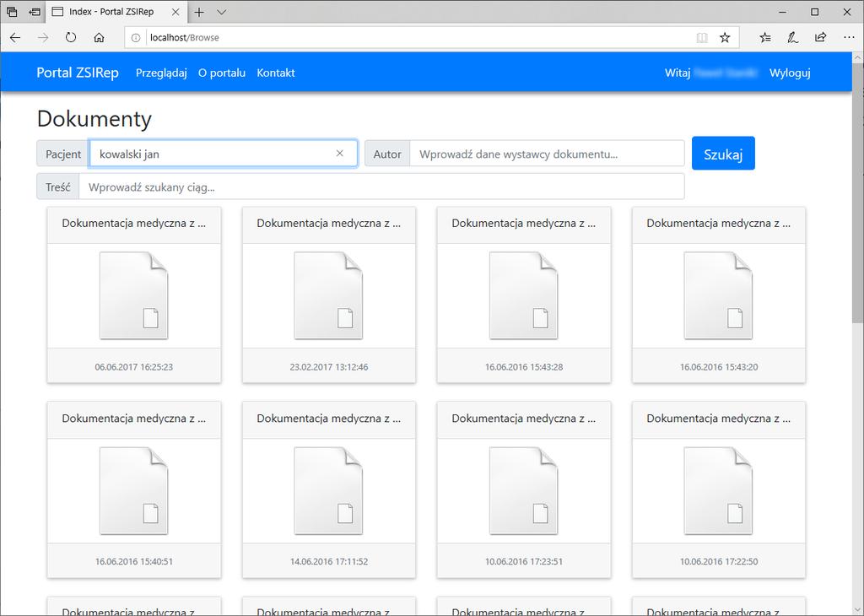Open document dated 16.06.2016 15:43:28
The image size is (864, 616).
point(523,295)
